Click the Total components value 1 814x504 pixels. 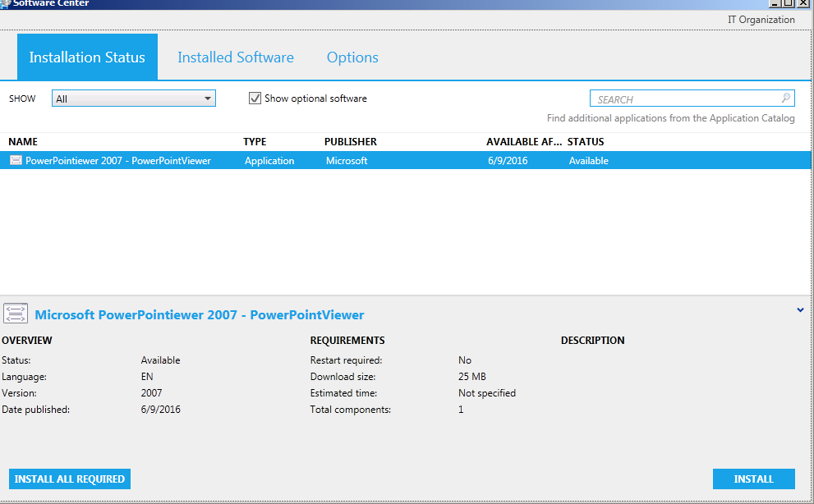point(461,410)
